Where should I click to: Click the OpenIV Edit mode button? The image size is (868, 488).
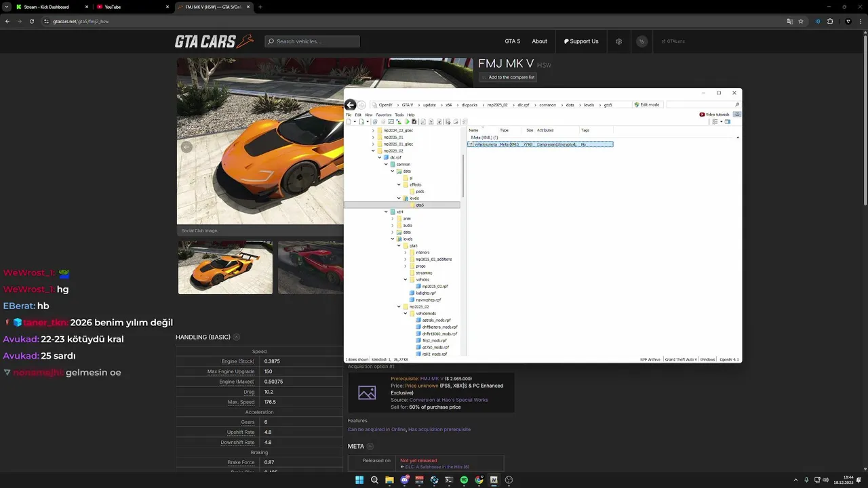coord(647,104)
